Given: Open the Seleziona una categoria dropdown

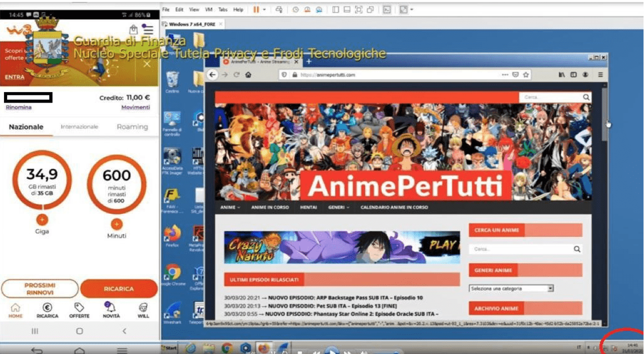Looking at the screenshot, I should 511,289.
